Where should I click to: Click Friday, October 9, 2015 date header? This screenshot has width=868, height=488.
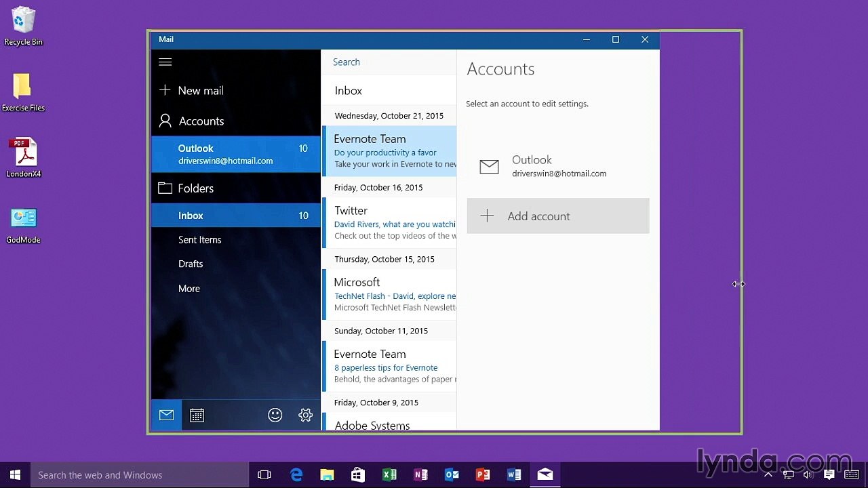(x=376, y=403)
